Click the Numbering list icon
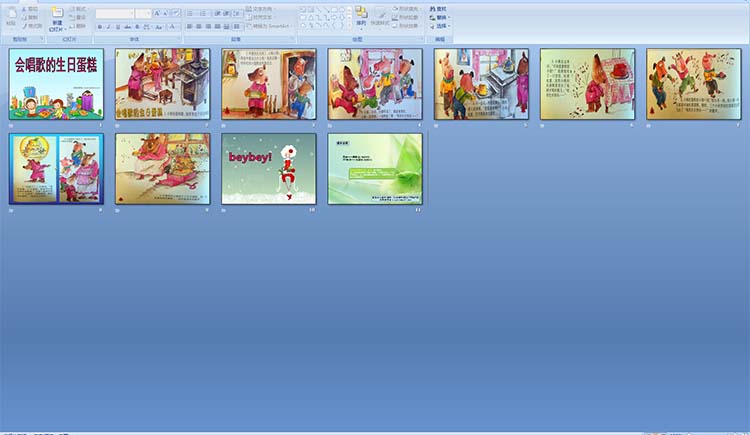This screenshot has width=750, height=435. pyautogui.click(x=203, y=13)
